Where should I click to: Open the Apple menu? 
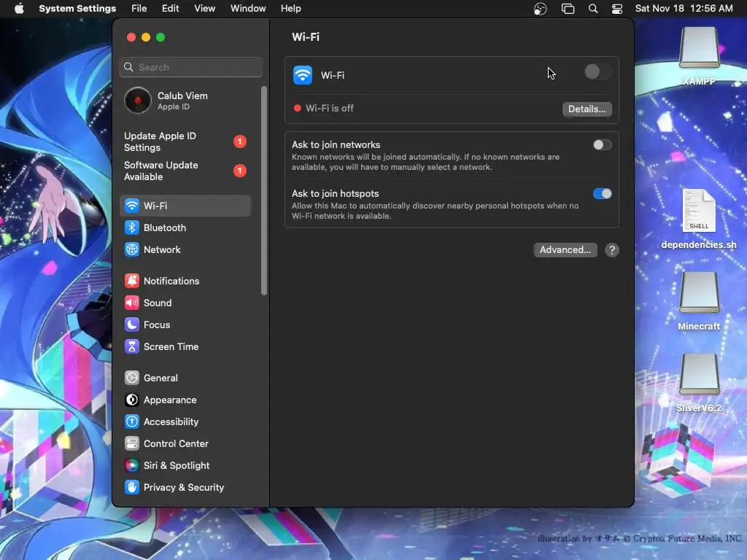click(x=19, y=9)
